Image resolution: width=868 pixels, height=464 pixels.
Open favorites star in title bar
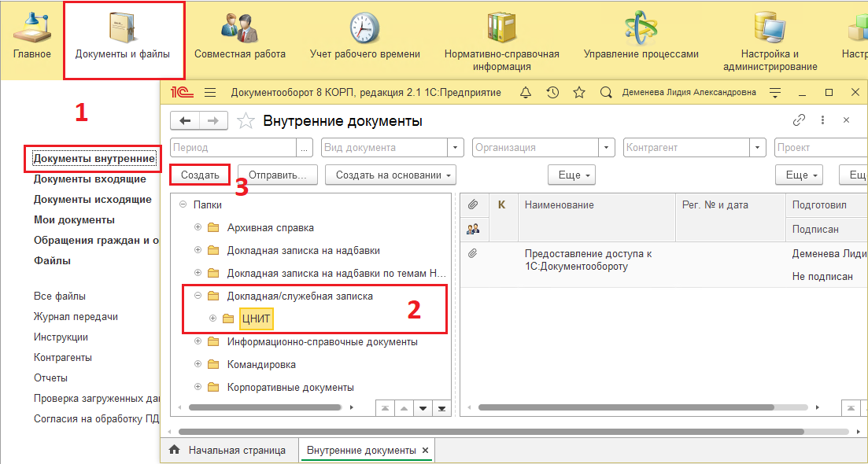click(579, 92)
